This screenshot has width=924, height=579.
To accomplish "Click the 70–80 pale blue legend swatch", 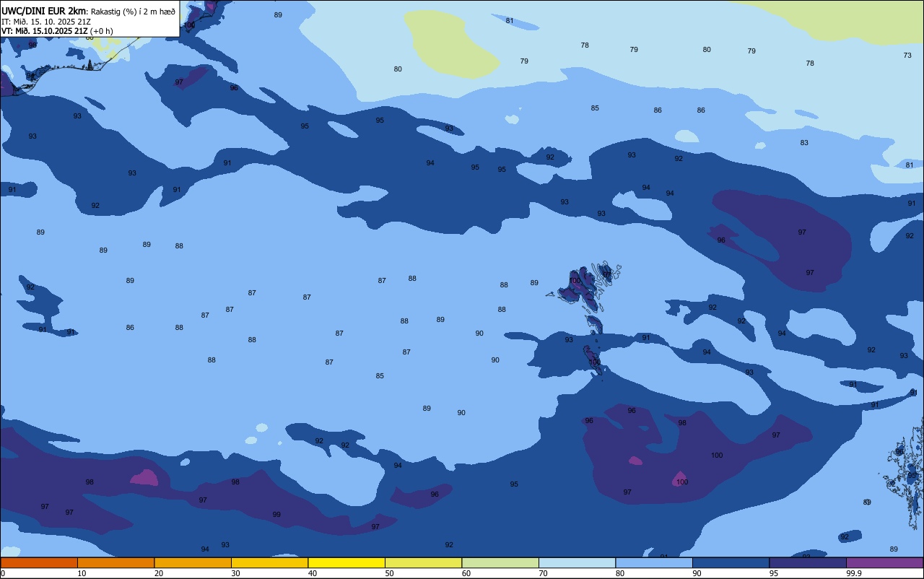I will coord(577,562).
